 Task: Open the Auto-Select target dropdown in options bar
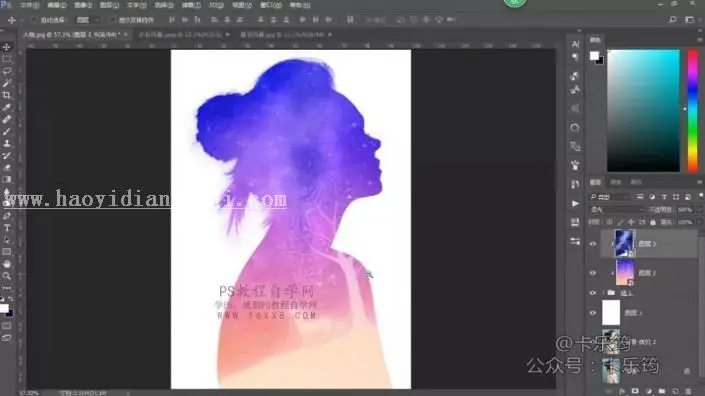tap(87, 20)
